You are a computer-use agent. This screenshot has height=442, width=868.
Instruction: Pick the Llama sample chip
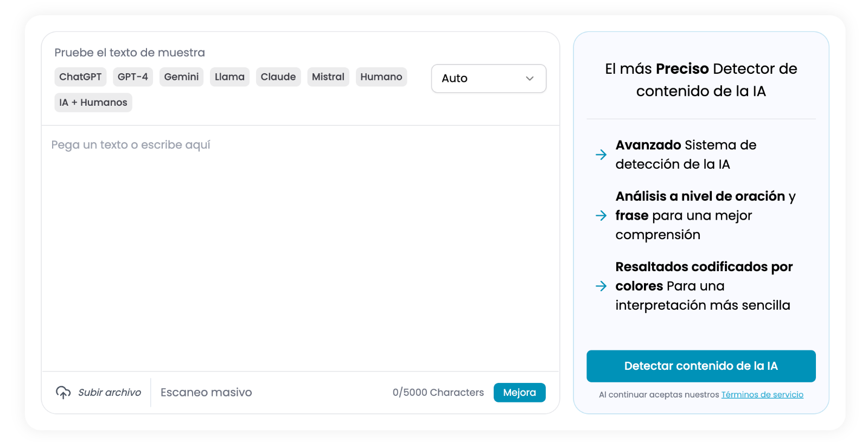point(229,77)
